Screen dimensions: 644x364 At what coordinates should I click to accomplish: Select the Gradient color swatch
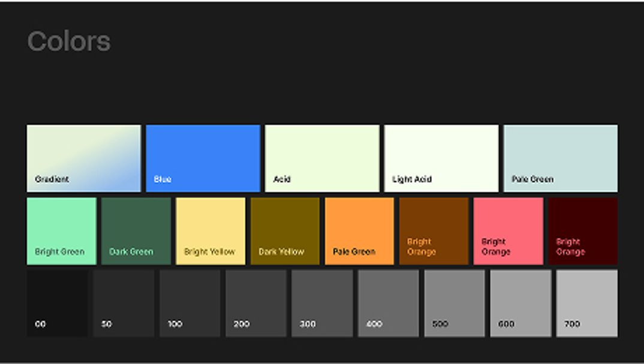pyautogui.click(x=84, y=158)
